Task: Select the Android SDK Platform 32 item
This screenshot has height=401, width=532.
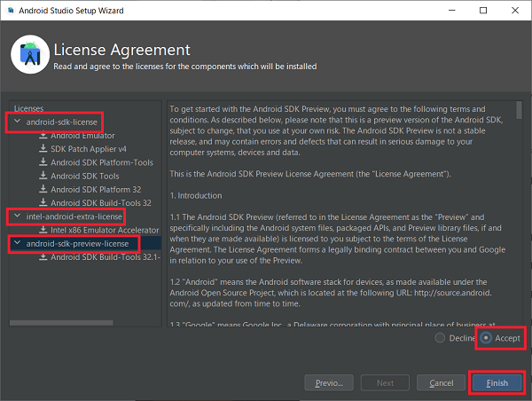Action: pyautogui.click(x=96, y=190)
